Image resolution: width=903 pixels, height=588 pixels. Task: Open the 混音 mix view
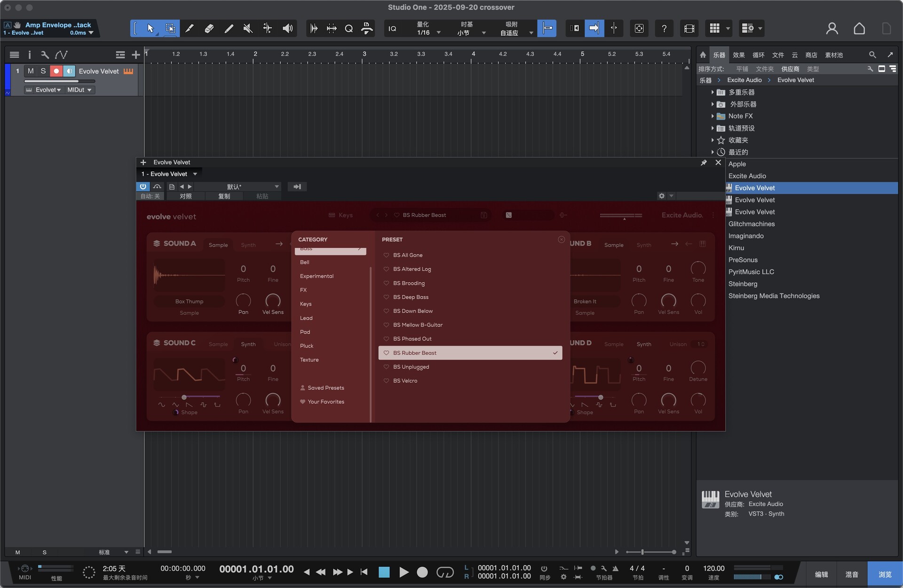[x=852, y=574]
